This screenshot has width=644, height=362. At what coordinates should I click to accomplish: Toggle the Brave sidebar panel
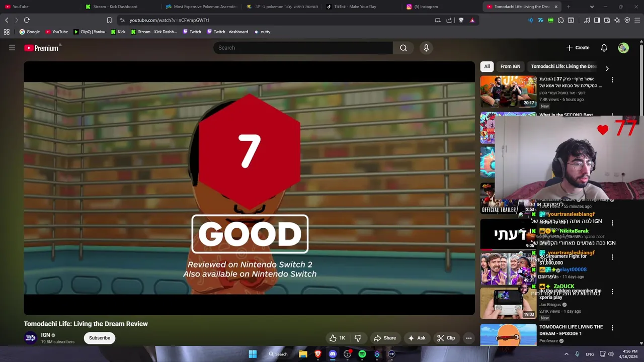pos(597,20)
